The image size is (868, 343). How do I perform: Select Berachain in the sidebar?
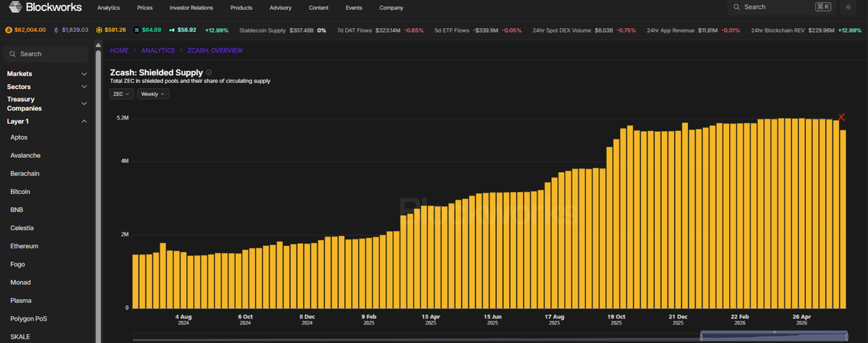point(25,174)
